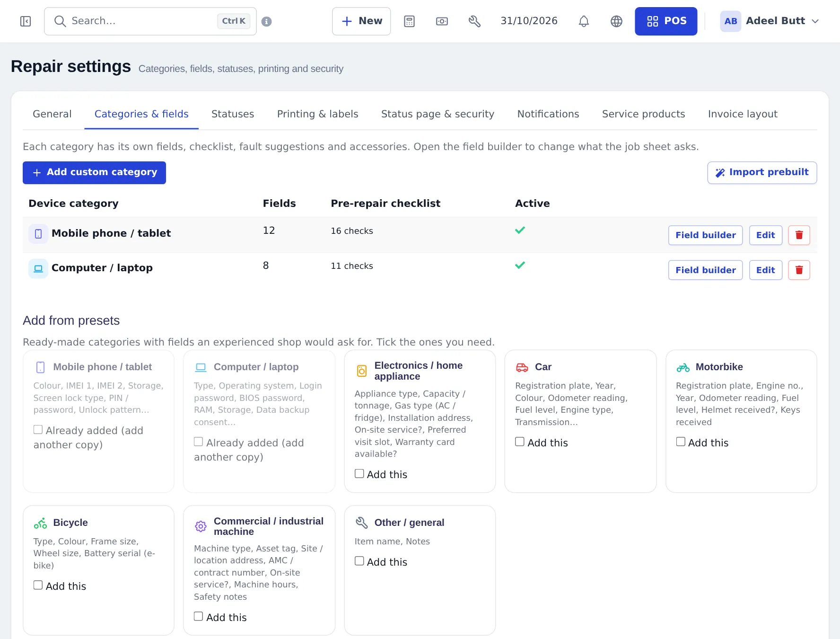This screenshot has height=639, width=840.
Task: Click the Bicycle preset icon
Action: click(x=40, y=523)
